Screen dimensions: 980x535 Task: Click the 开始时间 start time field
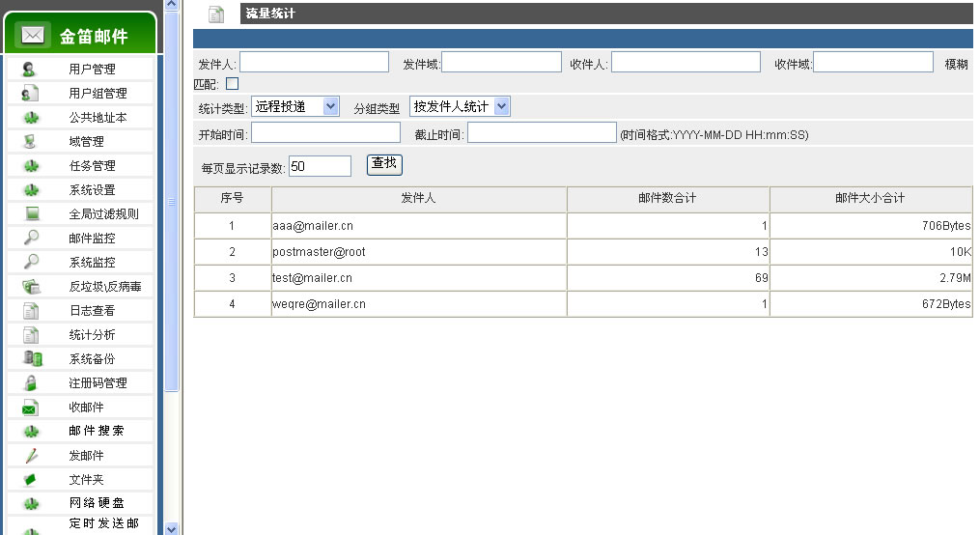pyautogui.click(x=325, y=132)
